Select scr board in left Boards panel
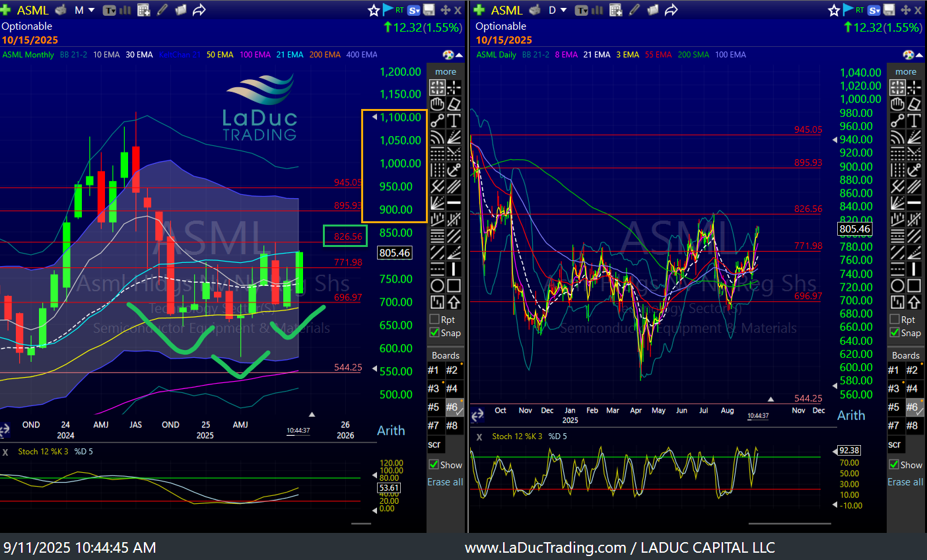The height and width of the screenshot is (560, 927). pos(434,444)
